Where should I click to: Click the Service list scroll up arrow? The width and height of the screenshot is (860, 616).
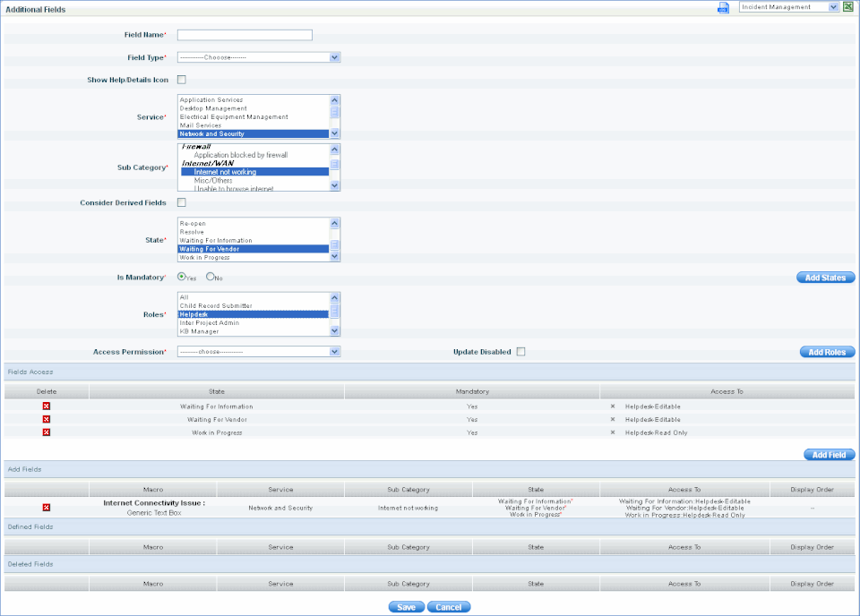334,100
